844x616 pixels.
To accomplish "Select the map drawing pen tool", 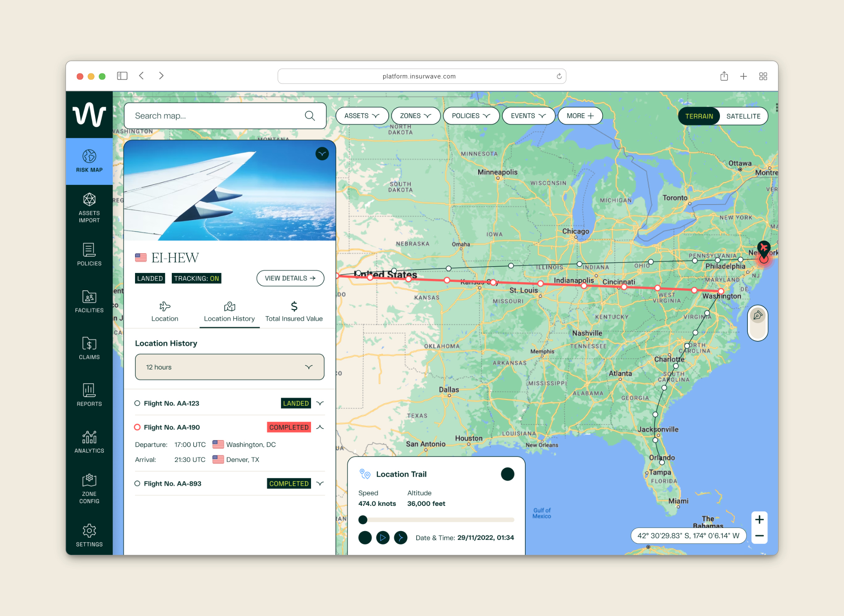I will pos(758,315).
